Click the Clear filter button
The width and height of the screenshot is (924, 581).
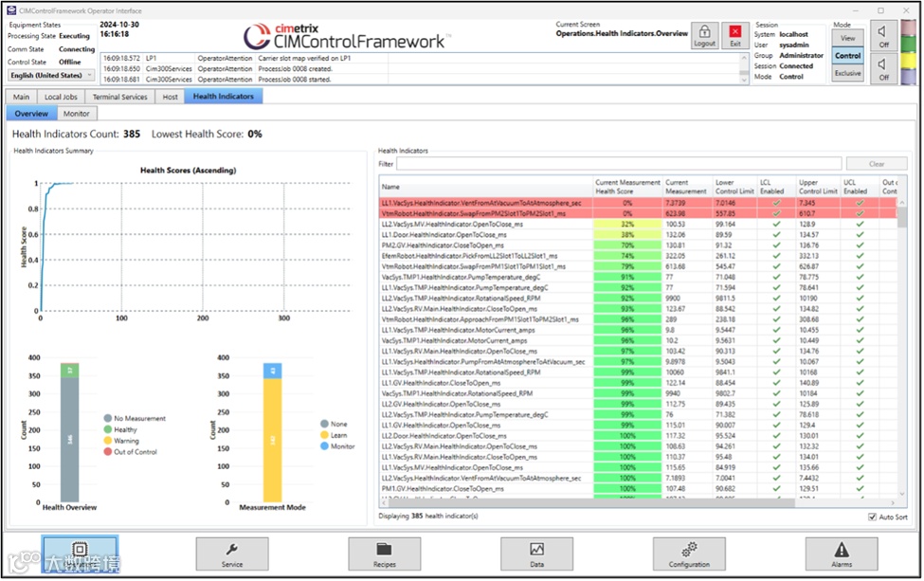[877, 164]
